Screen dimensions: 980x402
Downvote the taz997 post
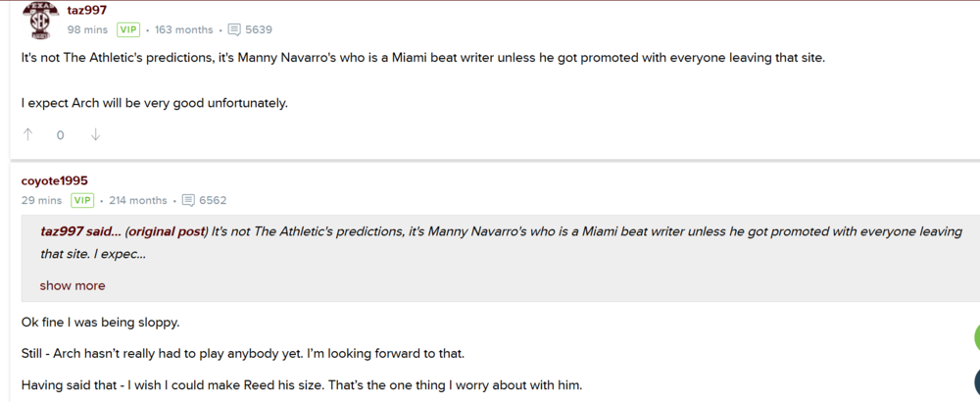pyautogui.click(x=95, y=135)
